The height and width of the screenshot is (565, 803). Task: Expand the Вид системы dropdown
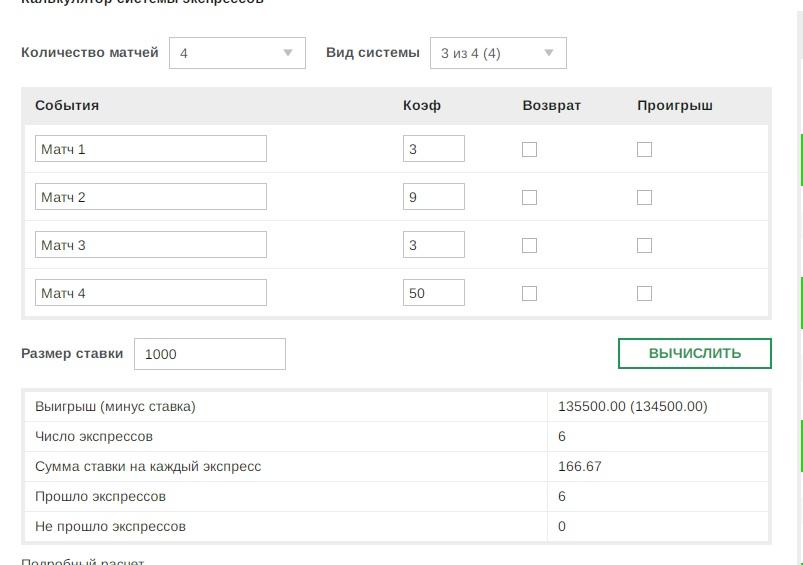pos(498,53)
